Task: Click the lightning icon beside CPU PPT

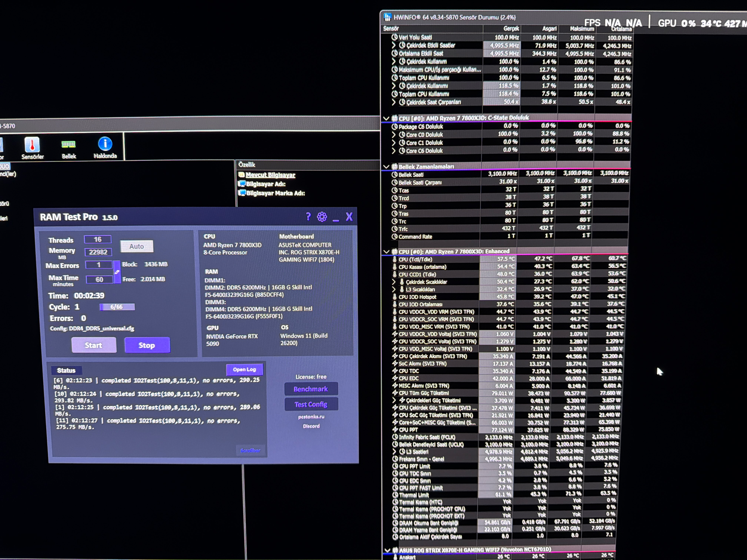Action: tap(395, 430)
